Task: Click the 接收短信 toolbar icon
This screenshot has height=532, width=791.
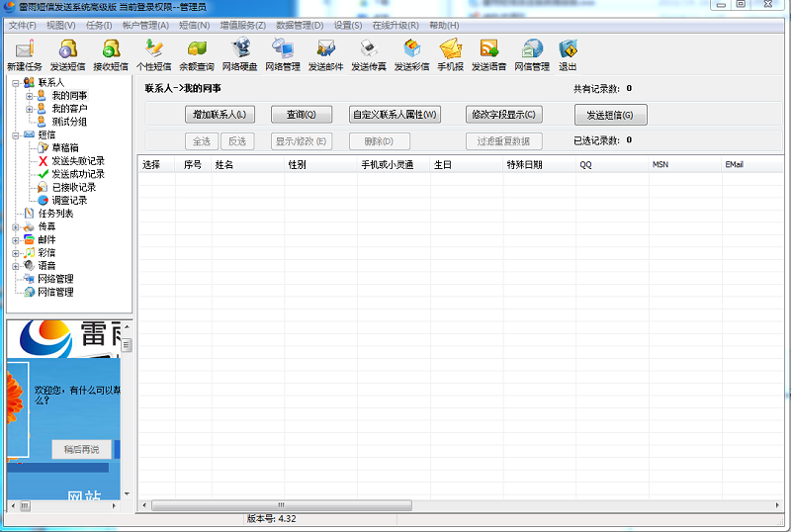Action: tap(111, 54)
